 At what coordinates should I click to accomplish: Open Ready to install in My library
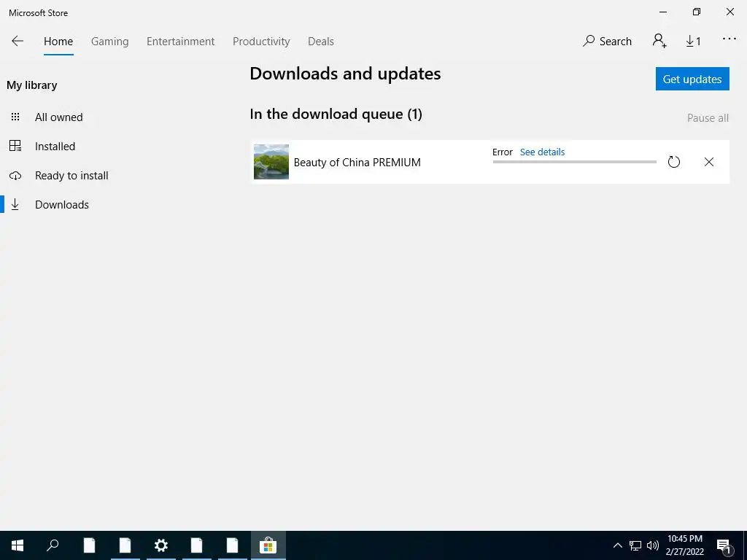pyautogui.click(x=71, y=175)
